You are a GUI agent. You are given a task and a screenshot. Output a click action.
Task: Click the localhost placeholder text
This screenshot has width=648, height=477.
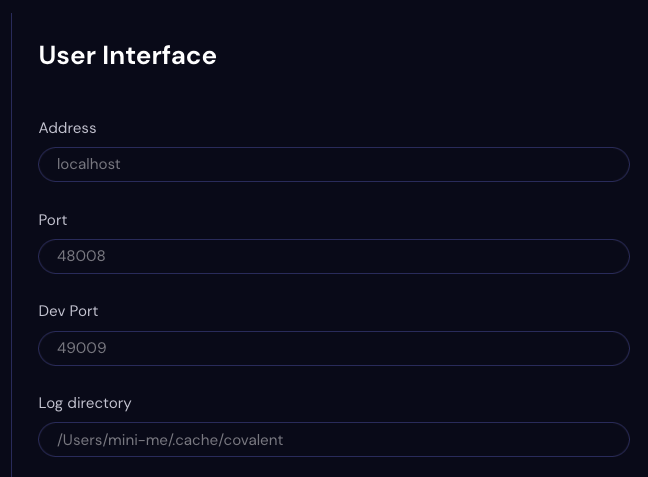[88, 164]
